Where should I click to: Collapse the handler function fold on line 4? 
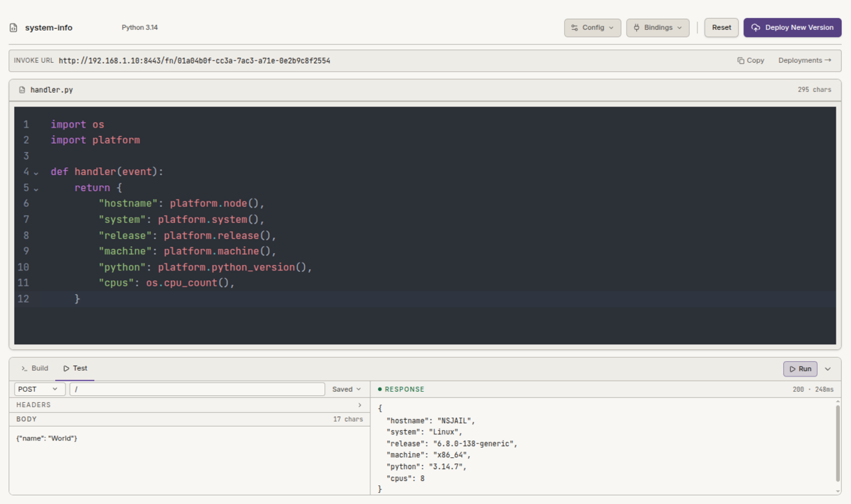(x=36, y=173)
